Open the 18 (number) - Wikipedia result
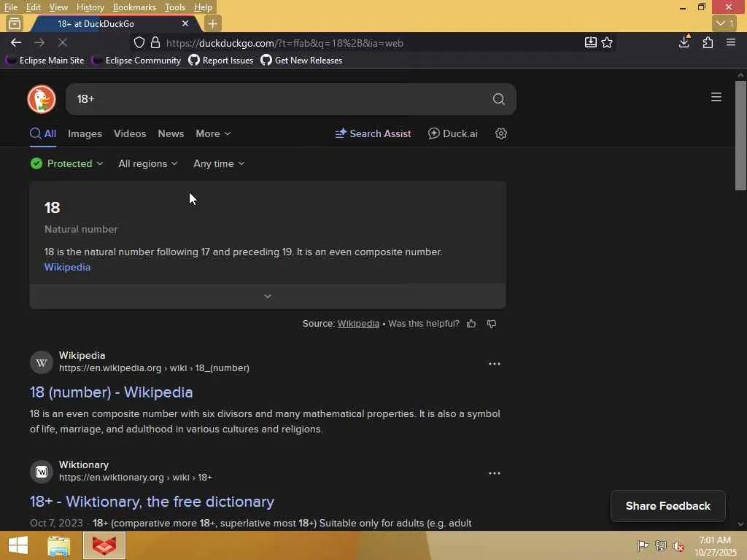Viewport: 747px width, 560px height. click(111, 392)
